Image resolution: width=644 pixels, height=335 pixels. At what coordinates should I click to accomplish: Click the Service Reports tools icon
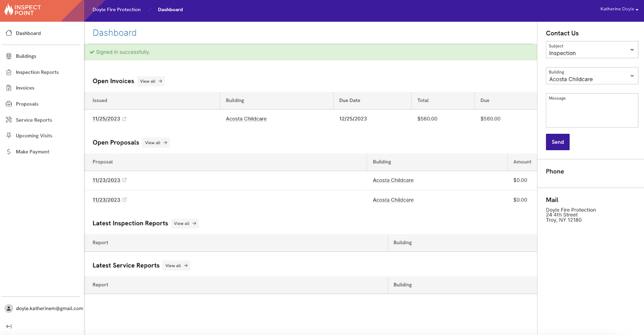[x=9, y=120]
